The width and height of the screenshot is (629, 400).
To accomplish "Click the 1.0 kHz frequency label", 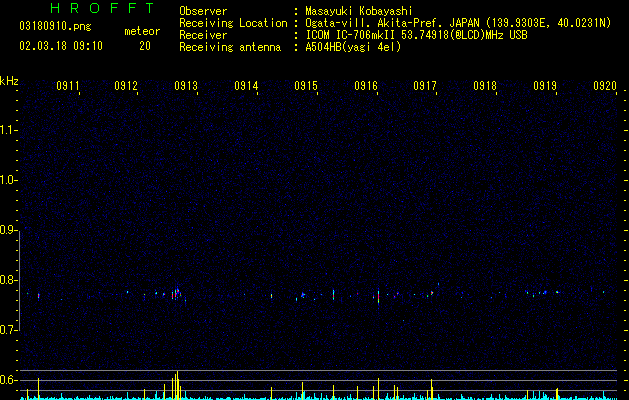I will (8, 180).
